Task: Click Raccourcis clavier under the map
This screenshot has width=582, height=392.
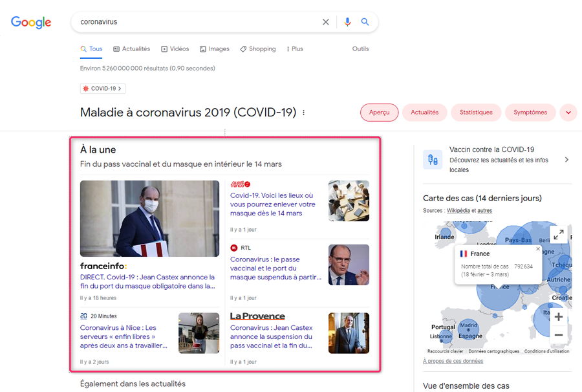Action: [x=445, y=351]
